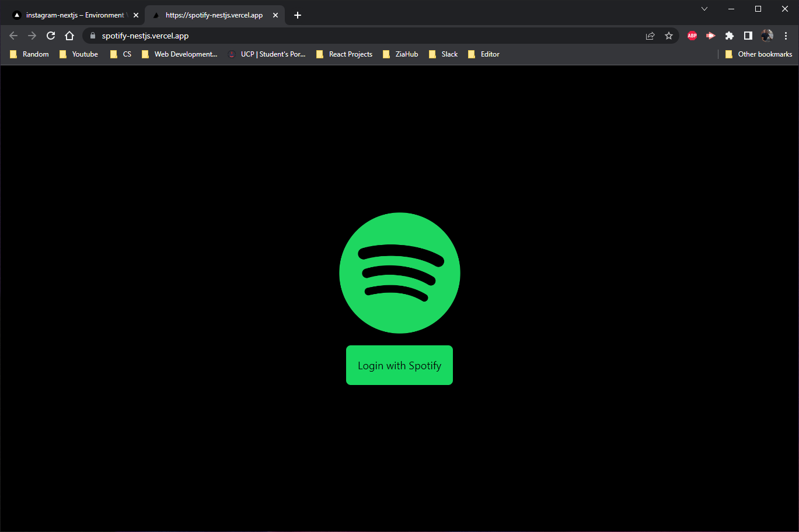Click the green Spotify logo
799x532 pixels.
click(400, 273)
